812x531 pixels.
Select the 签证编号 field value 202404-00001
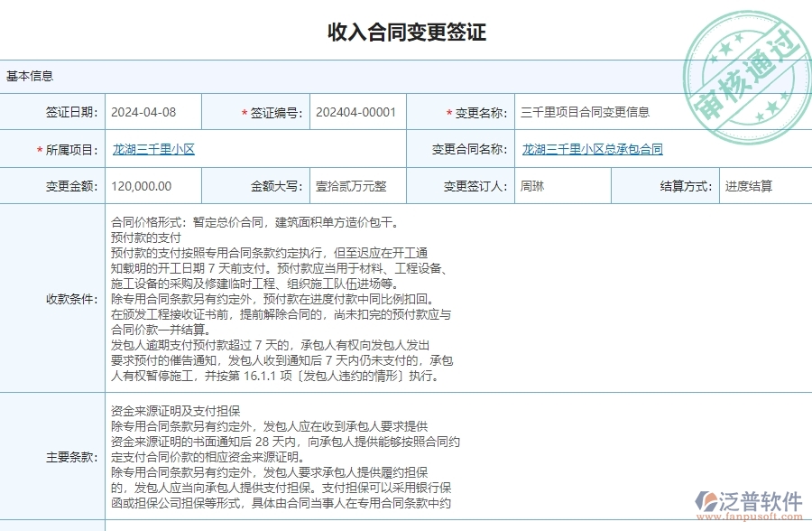(x=357, y=113)
